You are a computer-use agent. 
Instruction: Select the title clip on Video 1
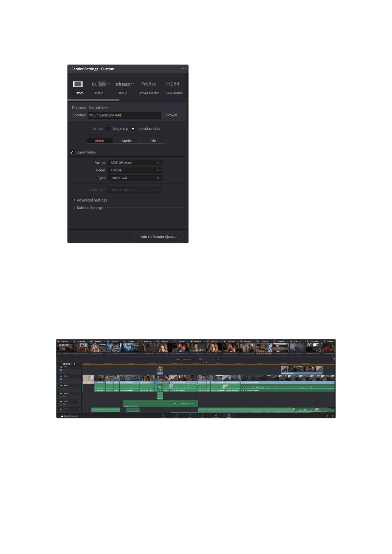(88, 379)
